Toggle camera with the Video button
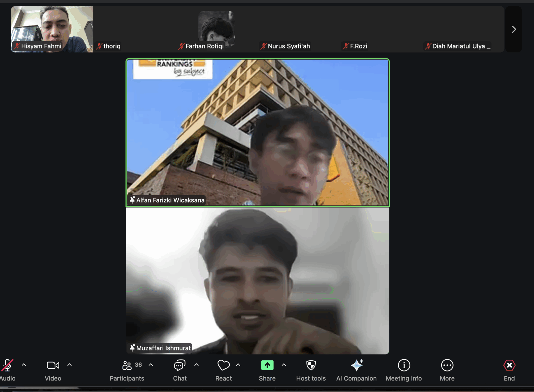The image size is (534, 392). tap(53, 366)
